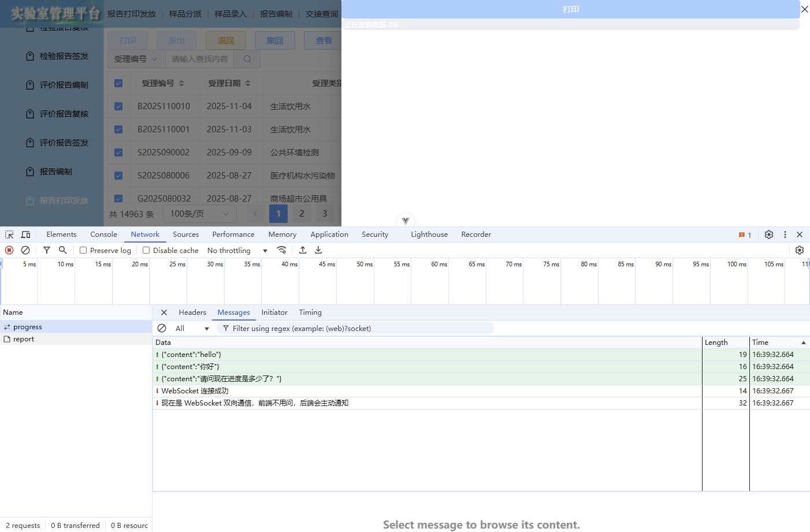Toggle the device toolbar icon
Image resolution: width=810 pixels, height=532 pixels.
(x=25, y=234)
